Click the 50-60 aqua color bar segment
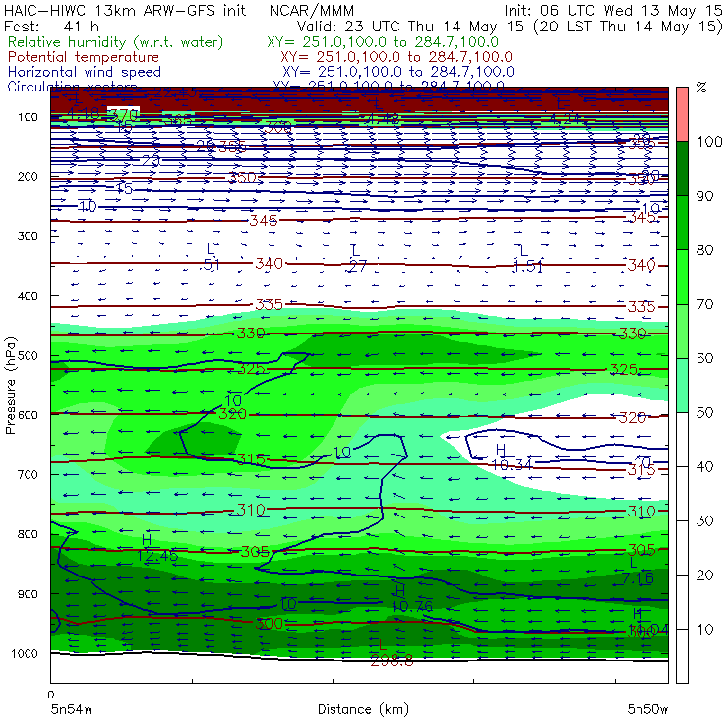 [682, 386]
